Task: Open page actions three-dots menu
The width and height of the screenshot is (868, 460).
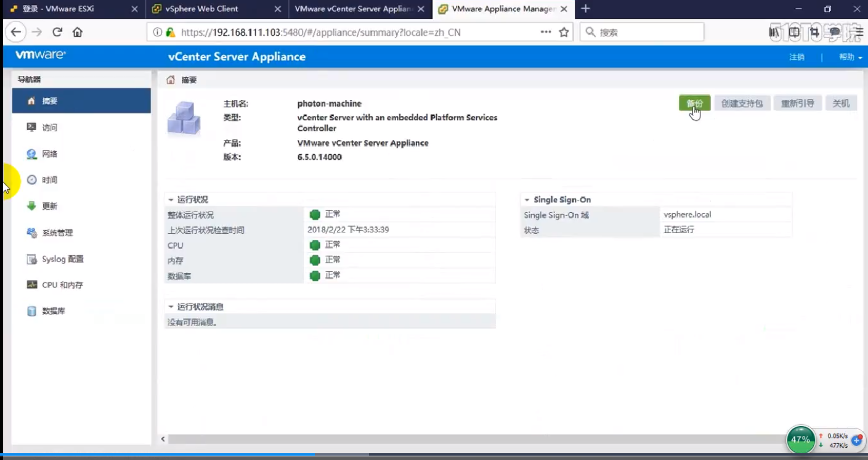Action: tap(546, 32)
